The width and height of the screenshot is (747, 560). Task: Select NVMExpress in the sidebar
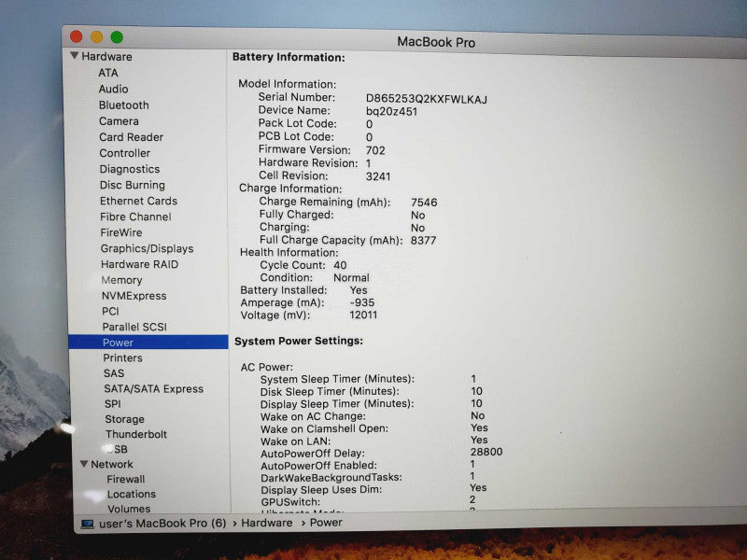(134, 296)
